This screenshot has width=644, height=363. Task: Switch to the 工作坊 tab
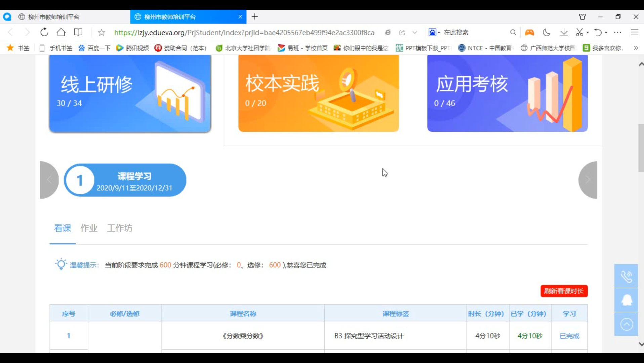(119, 228)
